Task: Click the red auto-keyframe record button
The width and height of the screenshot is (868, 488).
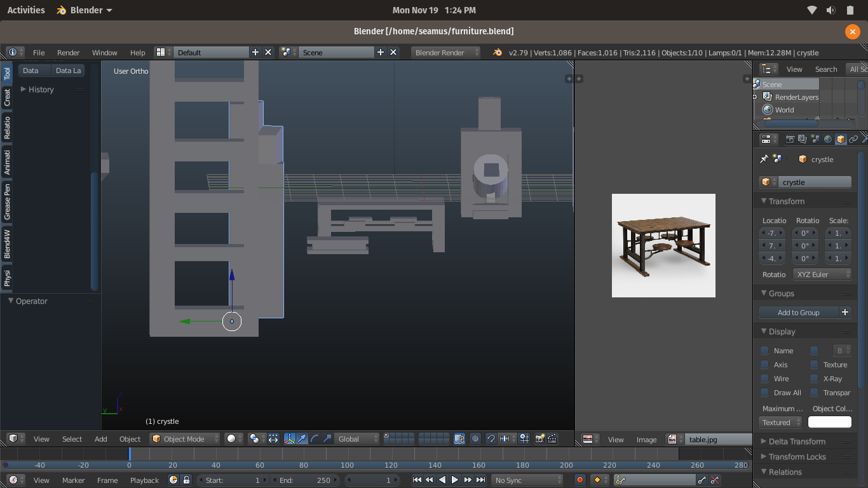Action: click(x=580, y=480)
